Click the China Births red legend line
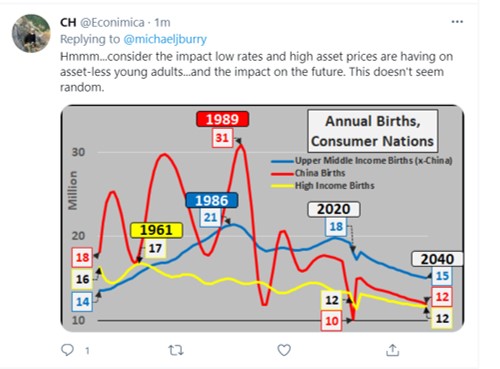The width and height of the screenshot is (500, 369). (283, 173)
